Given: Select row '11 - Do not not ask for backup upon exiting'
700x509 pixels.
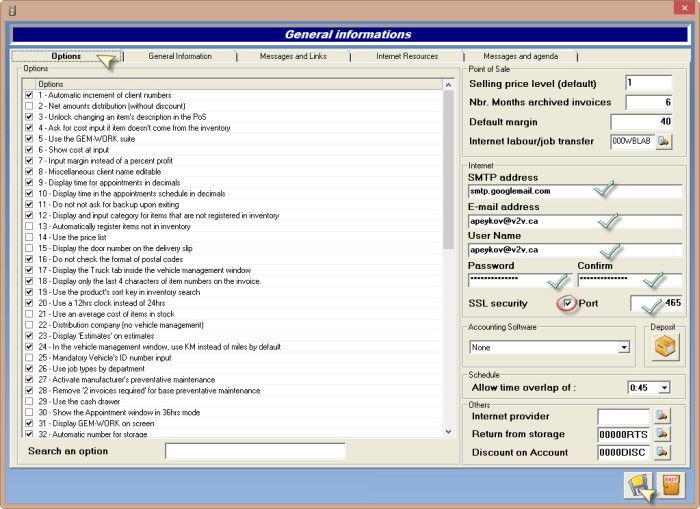Looking at the screenshot, I should point(232,204).
